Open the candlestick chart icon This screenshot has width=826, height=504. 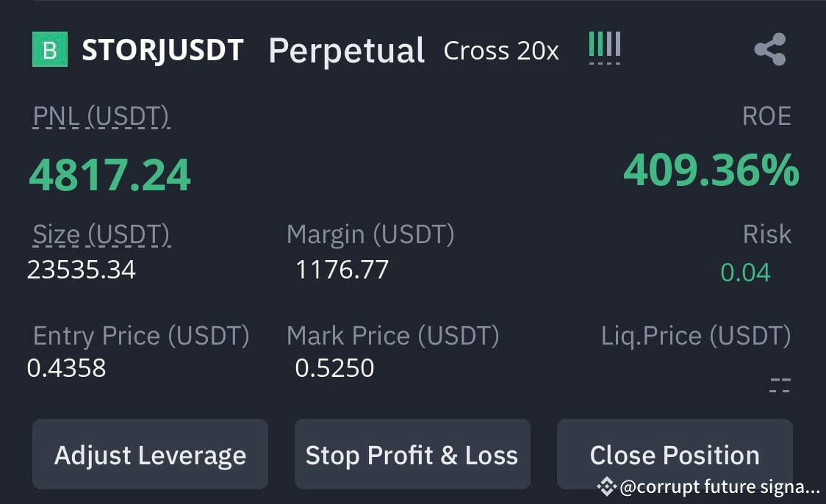click(x=604, y=48)
